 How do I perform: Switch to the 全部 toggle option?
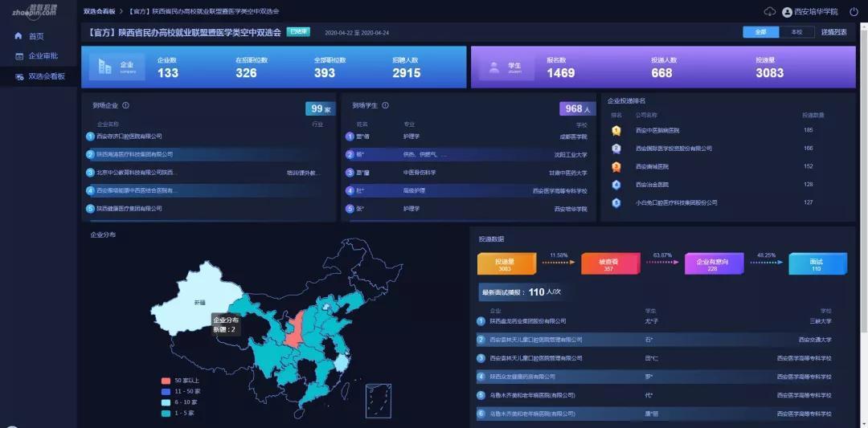[x=760, y=32]
